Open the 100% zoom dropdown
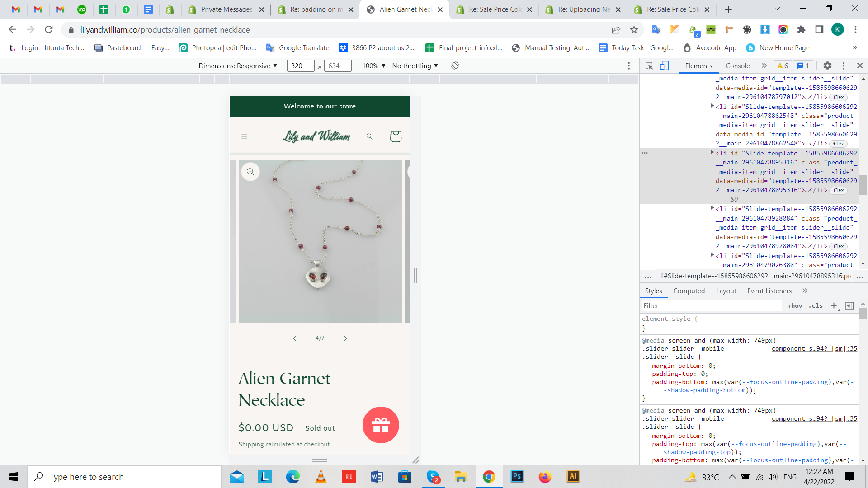The width and height of the screenshot is (868, 488). coord(373,66)
